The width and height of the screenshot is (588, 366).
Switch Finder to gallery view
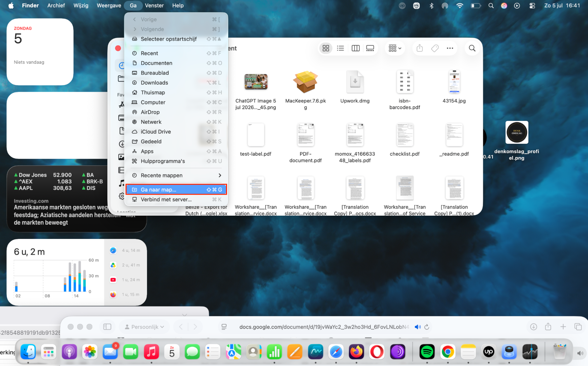[x=370, y=48]
